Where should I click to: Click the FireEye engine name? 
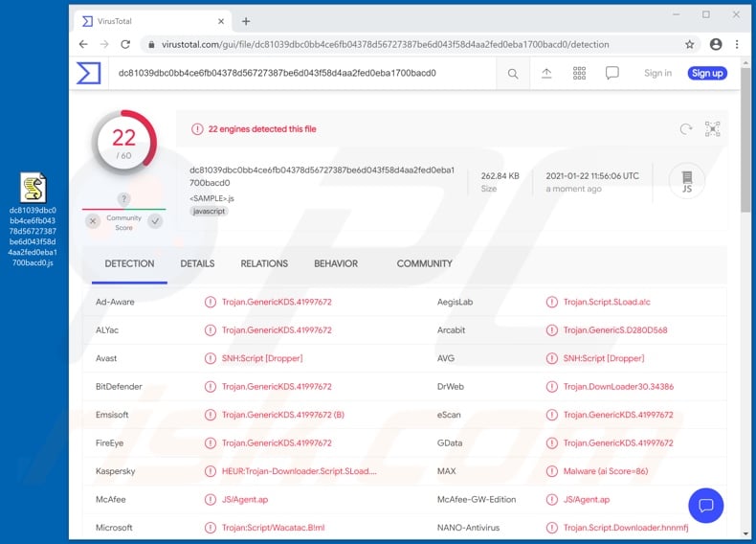(x=109, y=443)
